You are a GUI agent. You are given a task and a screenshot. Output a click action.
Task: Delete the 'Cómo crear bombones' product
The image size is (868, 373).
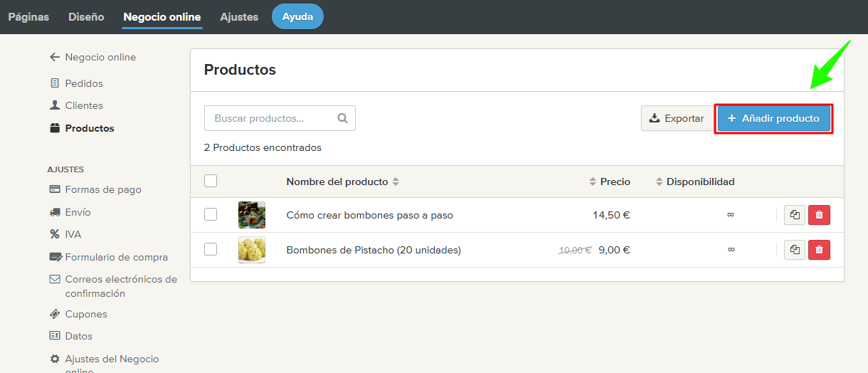[x=819, y=215]
